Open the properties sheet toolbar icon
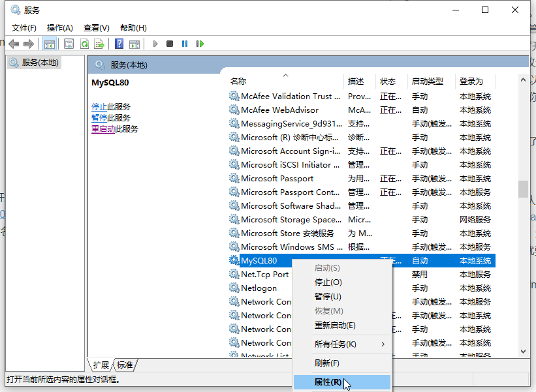 [69, 44]
